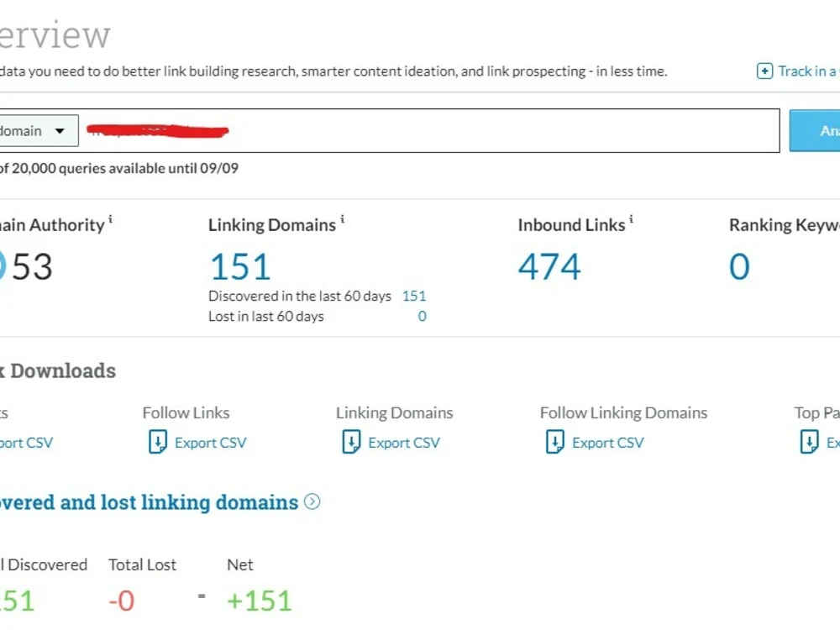Select the Net +151 value
This screenshot has height=630, width=840.
pyautogui.click(x=260, y=601)
